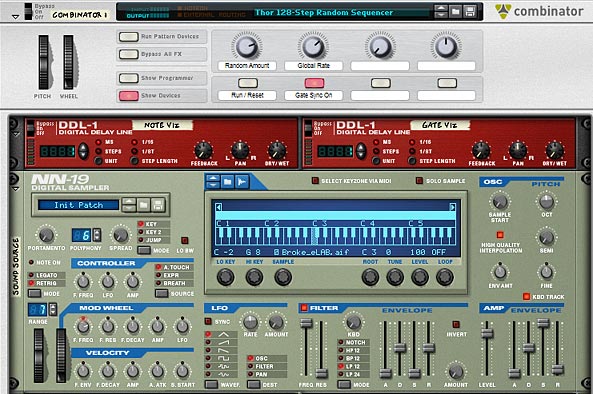Open sample browser folder icon in NN-19
This screenshot has width=593, height=394.
(227, 182)
